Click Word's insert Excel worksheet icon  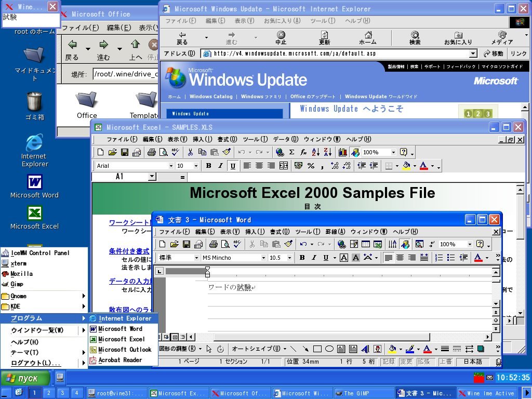377,244
